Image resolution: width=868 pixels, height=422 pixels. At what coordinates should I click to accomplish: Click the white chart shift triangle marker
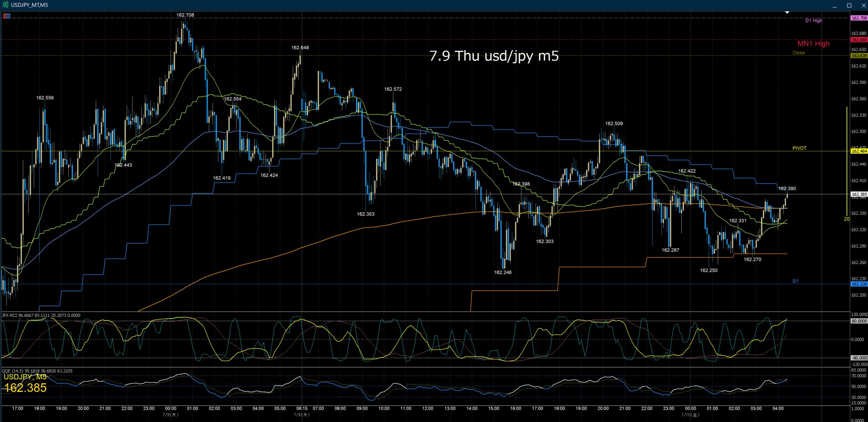787,13
